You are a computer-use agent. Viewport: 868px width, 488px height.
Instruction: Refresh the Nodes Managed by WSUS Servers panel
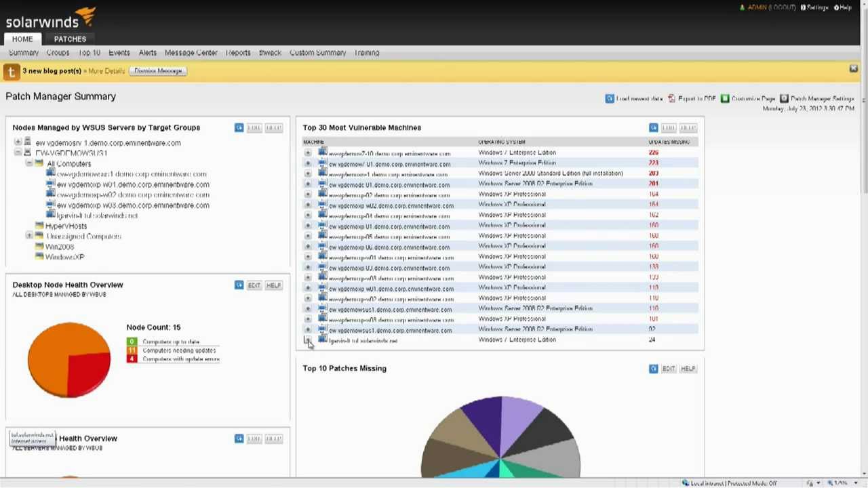coord(239,127)
